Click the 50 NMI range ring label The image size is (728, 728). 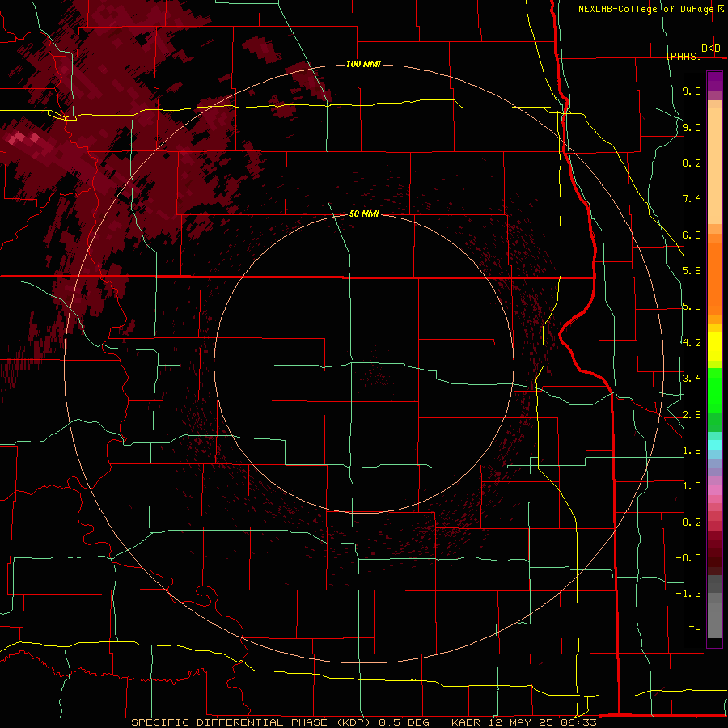tap(364, 214)
